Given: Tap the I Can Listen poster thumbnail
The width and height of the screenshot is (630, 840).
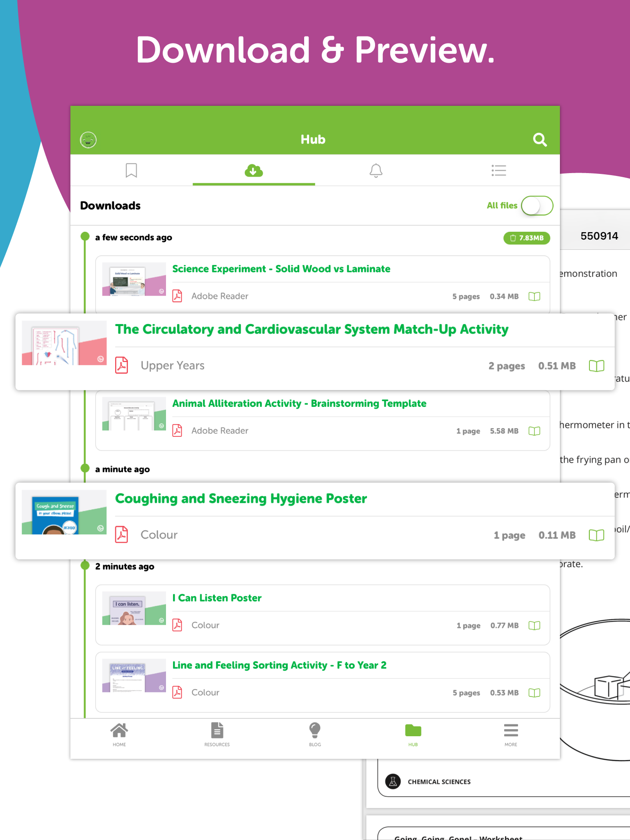Looking at the screenshot, I should [x=134, y=608].
